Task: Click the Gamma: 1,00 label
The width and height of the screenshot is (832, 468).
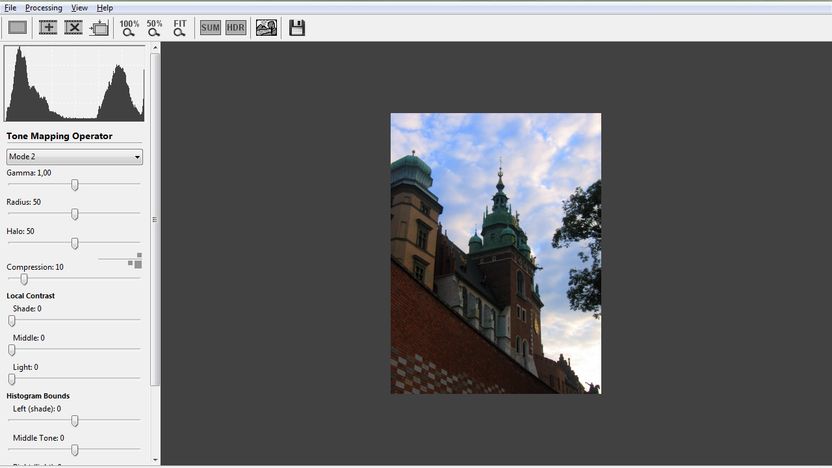Action: 29,173
